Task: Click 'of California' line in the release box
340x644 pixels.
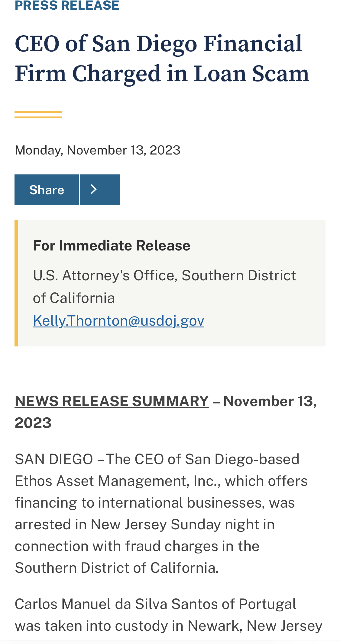Action: [74, 298]
